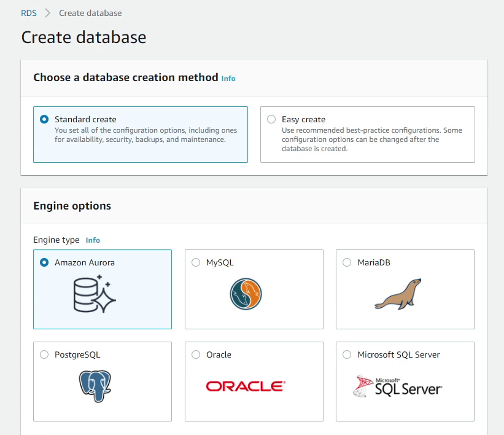Open the RDS breadcrumb link
The height and width of the screenshot is (435, 504).
point(28,13)
